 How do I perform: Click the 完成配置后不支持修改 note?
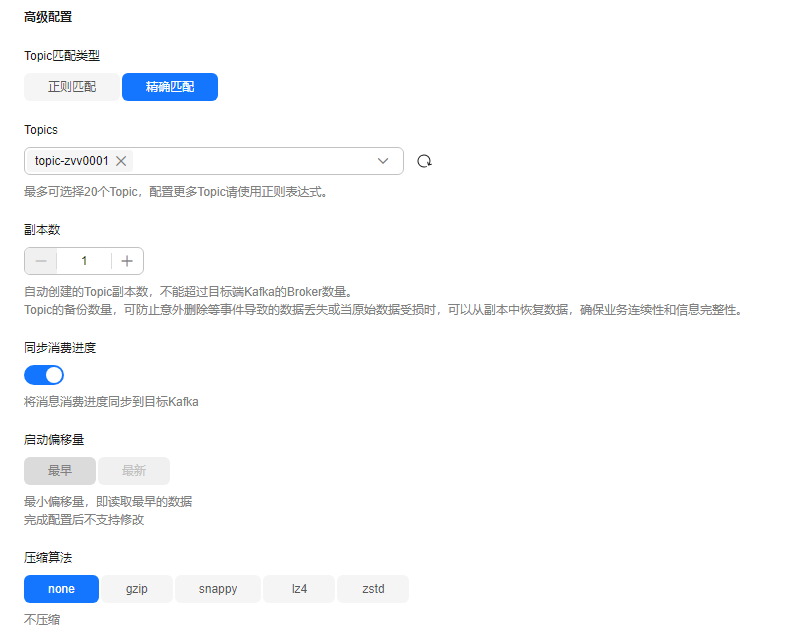tap(84, 520)
